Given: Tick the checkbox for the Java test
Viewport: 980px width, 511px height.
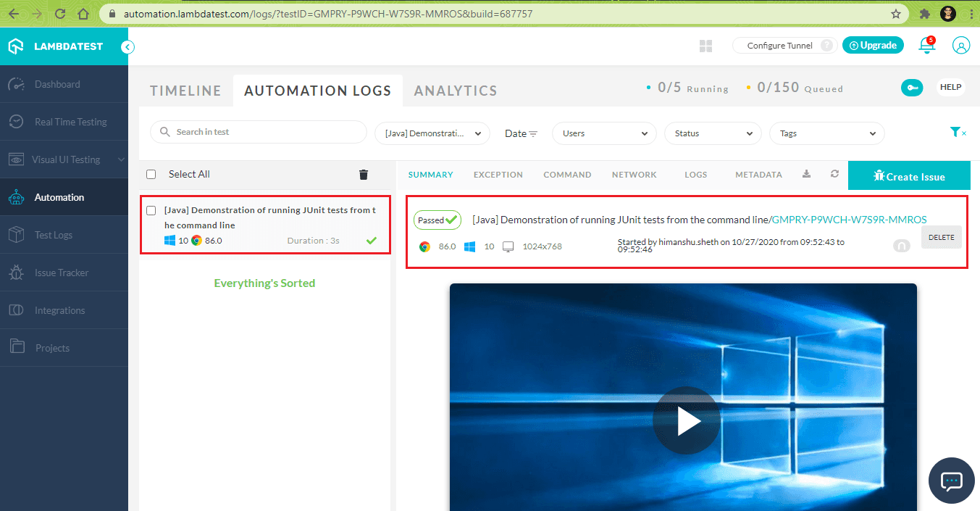Looking at the screenshot, I should (x=151, y=210).
